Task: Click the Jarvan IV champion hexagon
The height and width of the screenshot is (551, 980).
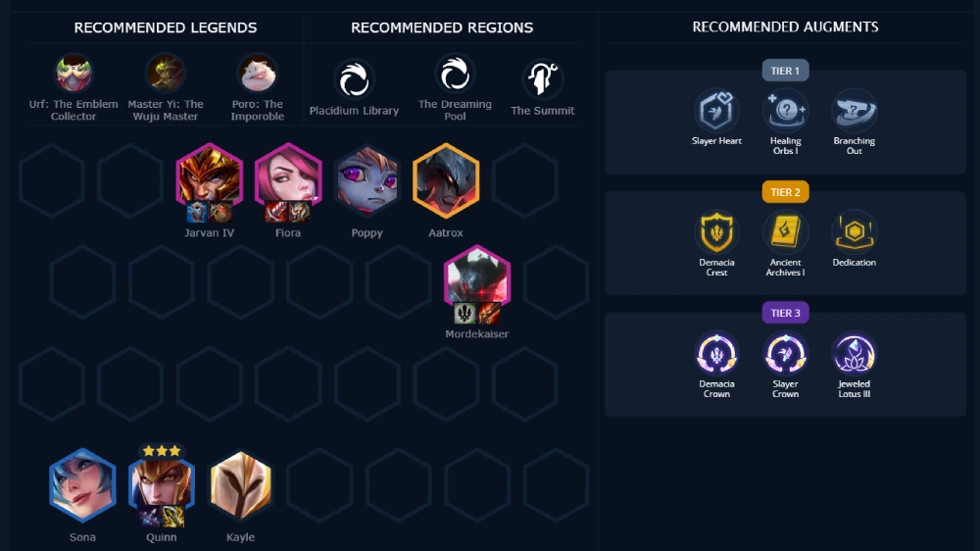Action: tap(210, 180)
